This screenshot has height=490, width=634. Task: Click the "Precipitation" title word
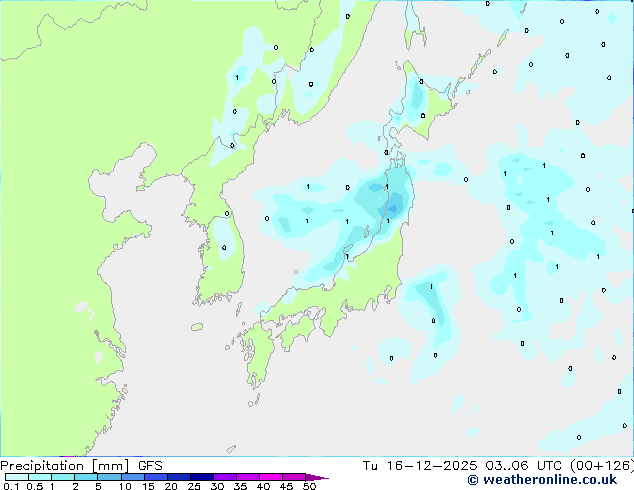(x=42, y=466)
